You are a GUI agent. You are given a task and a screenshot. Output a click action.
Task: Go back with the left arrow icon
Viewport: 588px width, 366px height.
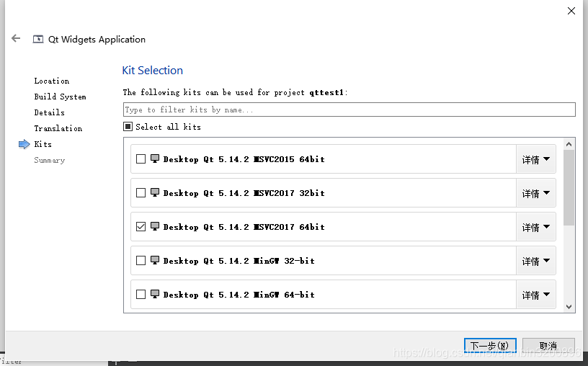[16, 38]
